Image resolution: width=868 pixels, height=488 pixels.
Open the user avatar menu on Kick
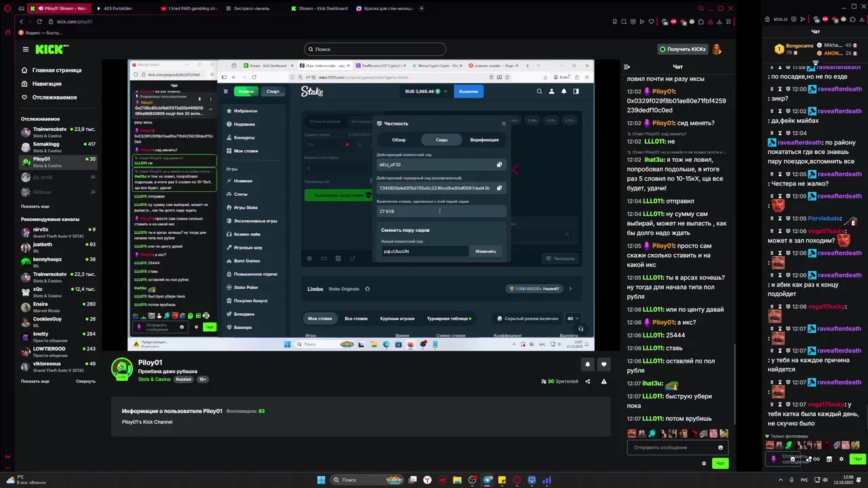[716, 49]
